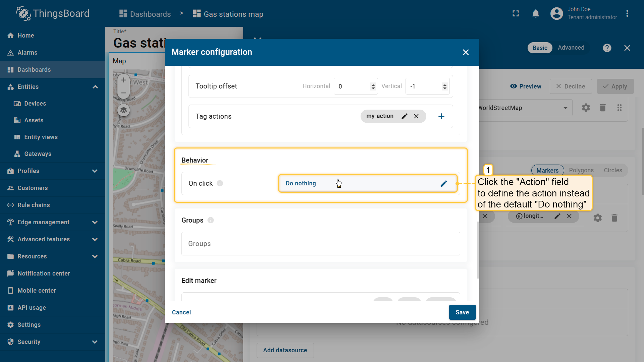This screenshot has height=362, width=644.
Task: Zoom in on the map
Action: tap(123, 80)
